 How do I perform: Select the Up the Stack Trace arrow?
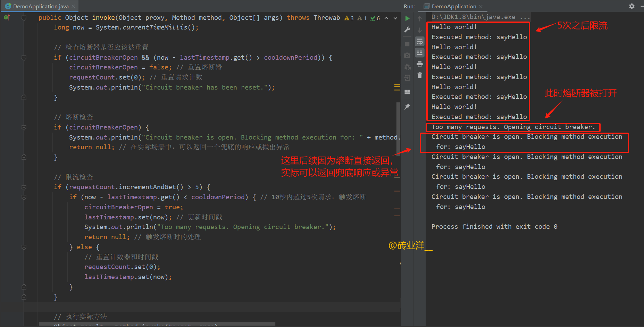tap(420, 18)
